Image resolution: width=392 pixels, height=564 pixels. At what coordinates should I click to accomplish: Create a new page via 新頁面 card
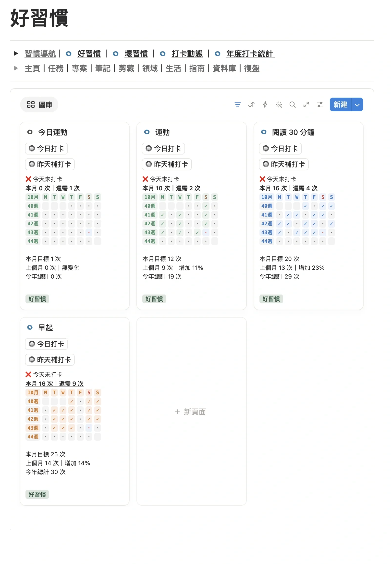tap(191, 411)
